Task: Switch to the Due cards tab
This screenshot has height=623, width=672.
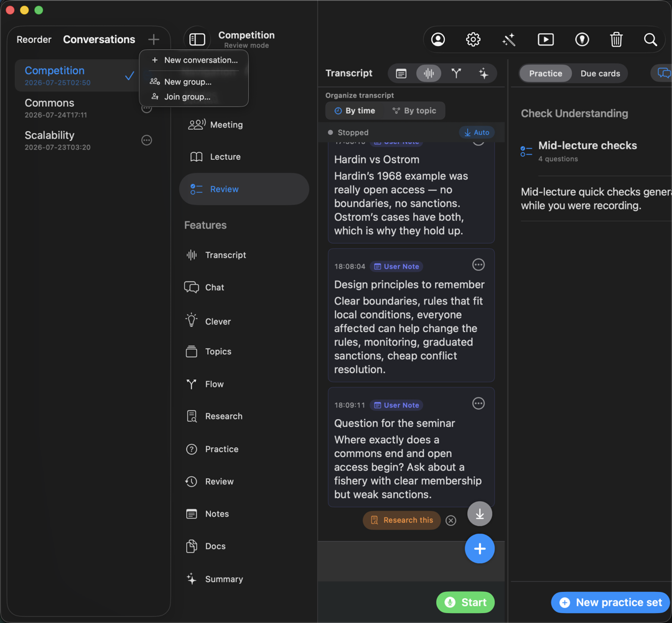Action: pos(600,73)
